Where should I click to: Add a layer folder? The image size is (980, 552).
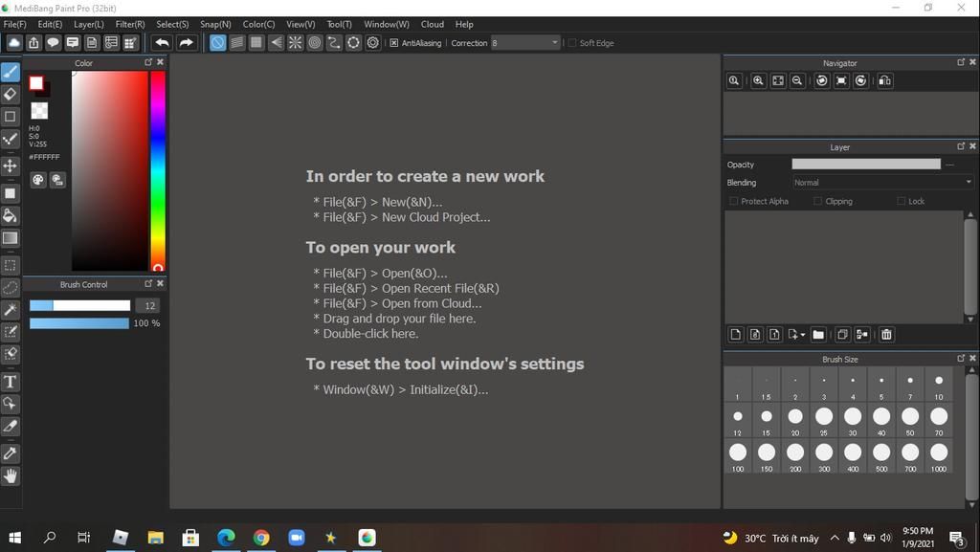pos(818,335)
